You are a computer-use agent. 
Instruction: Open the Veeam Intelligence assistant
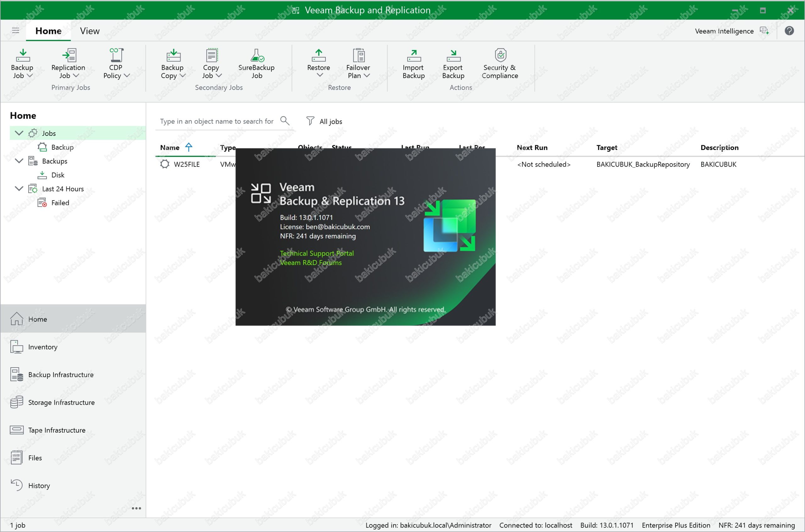pos(731,31)
